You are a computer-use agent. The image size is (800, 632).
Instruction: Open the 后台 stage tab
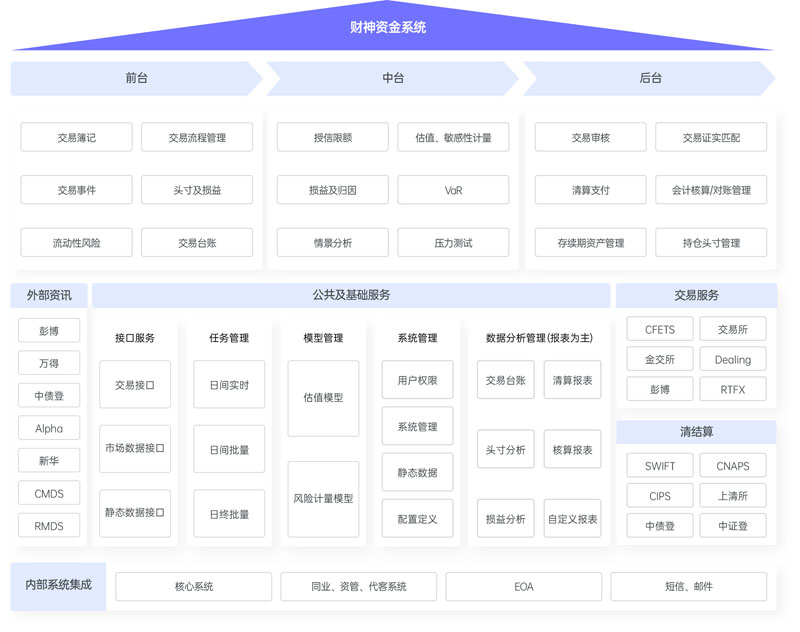649,78
